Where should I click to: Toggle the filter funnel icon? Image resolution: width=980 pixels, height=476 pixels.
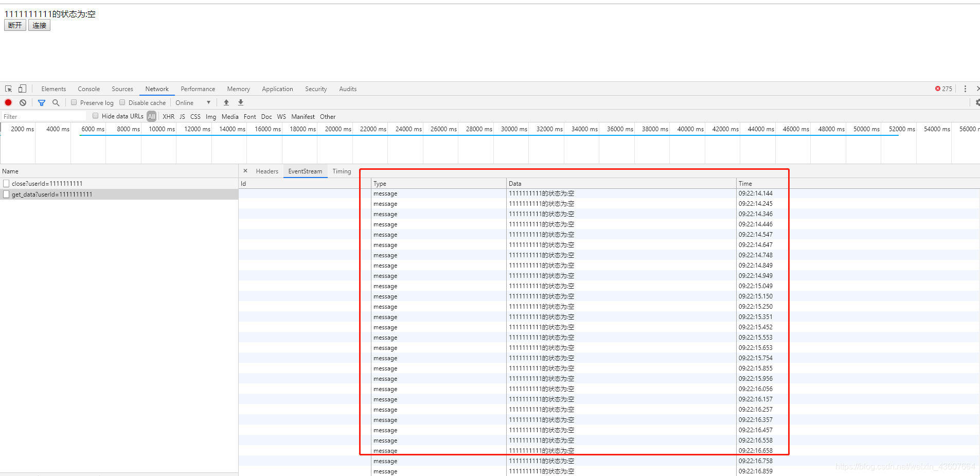pos(42,102)
